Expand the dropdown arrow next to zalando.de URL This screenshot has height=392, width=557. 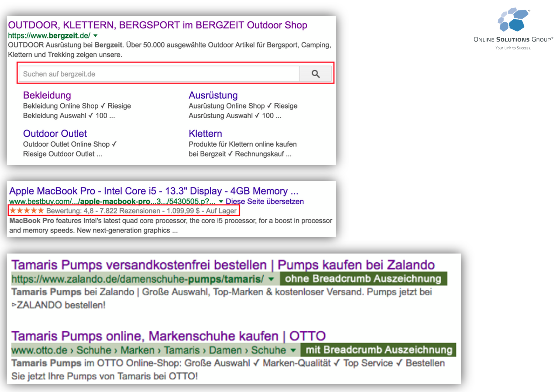[x=271, y=279]
